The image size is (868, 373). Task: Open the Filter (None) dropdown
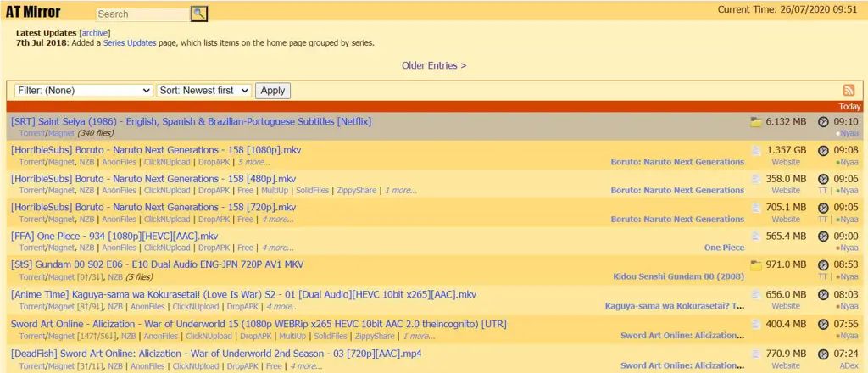84,90
